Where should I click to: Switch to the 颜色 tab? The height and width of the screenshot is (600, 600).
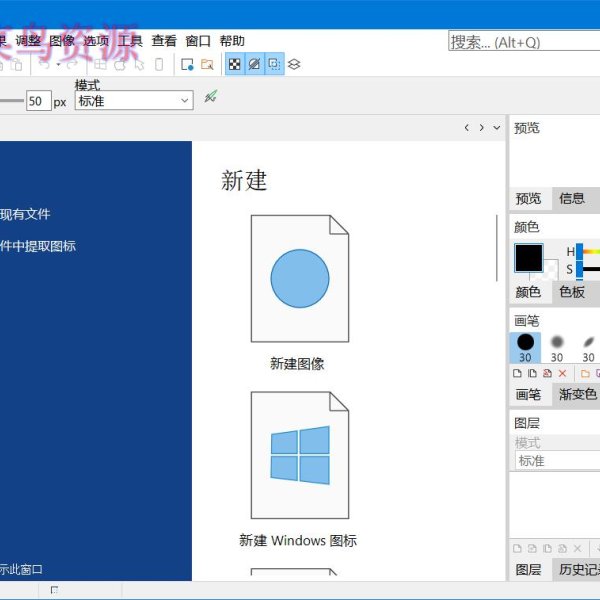[528, 292]
